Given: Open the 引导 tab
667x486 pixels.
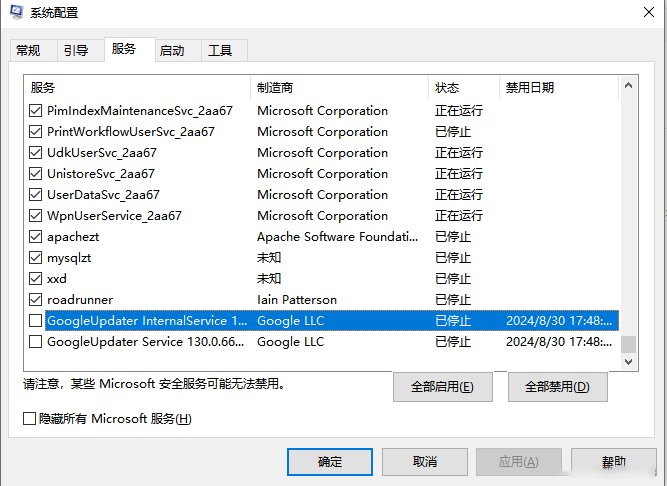Looking at the screenshot, I should [x=76, y=50].
